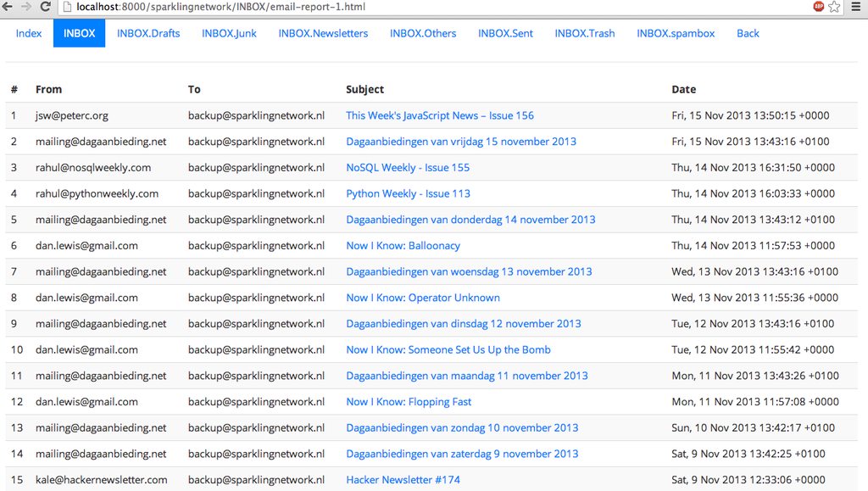Open Now I Know: Someone Set Us Up the Bomb

448,350
